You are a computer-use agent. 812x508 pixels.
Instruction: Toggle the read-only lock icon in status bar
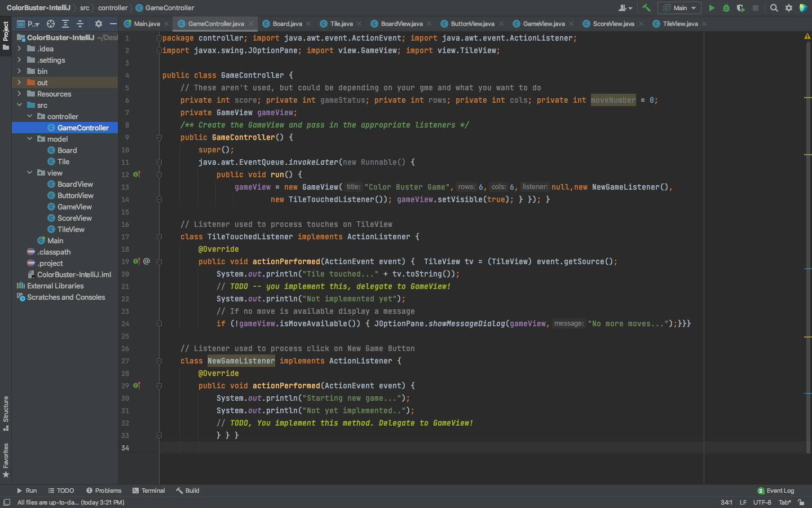pos(801,502)
